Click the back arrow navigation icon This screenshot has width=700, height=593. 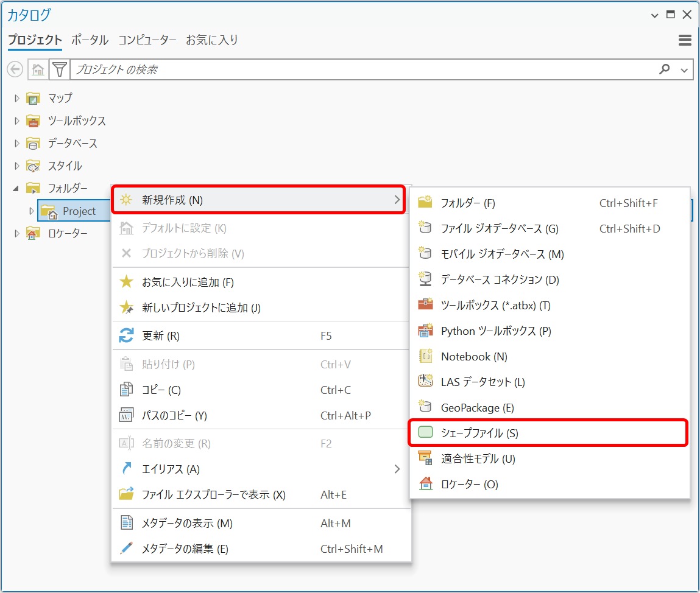15,69
